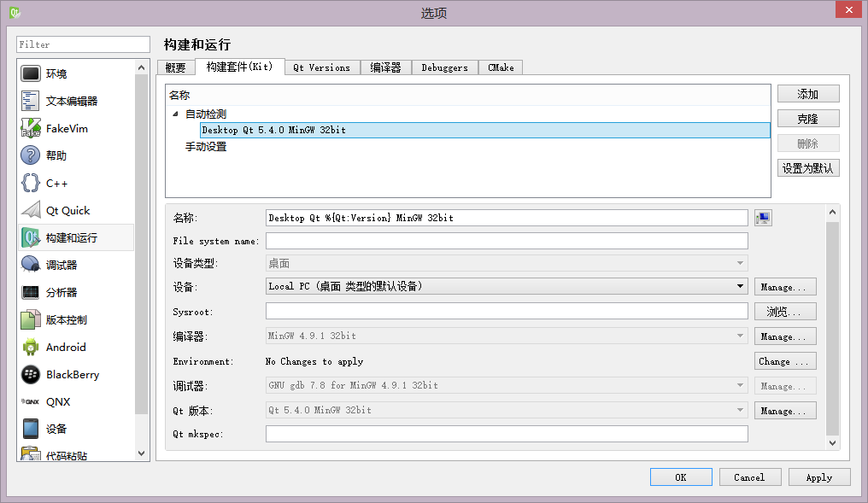Viewport: 868px width, 503px height.
Task: Select the QNX logo icon
Action: [x=31, y=401]
